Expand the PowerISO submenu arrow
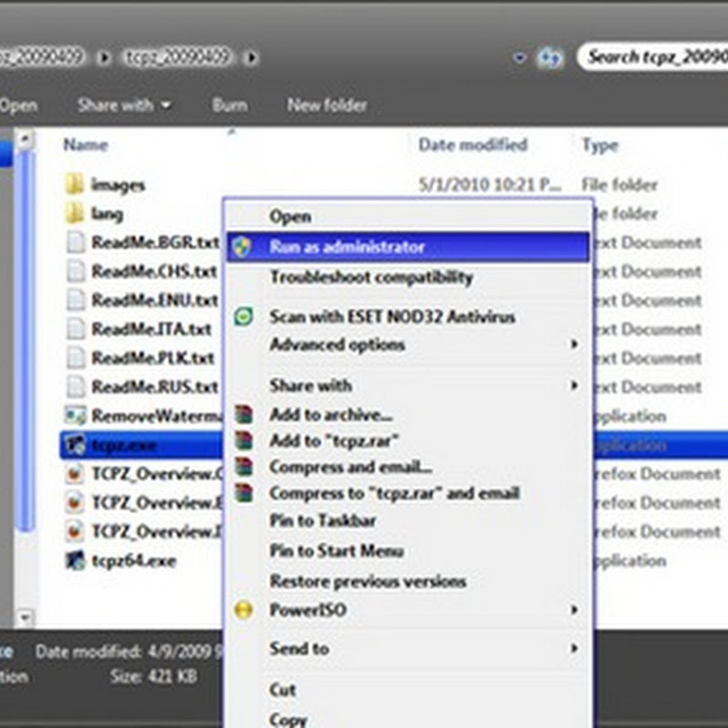This screenshot has width=728, height=728. click(x=574, y=610)
